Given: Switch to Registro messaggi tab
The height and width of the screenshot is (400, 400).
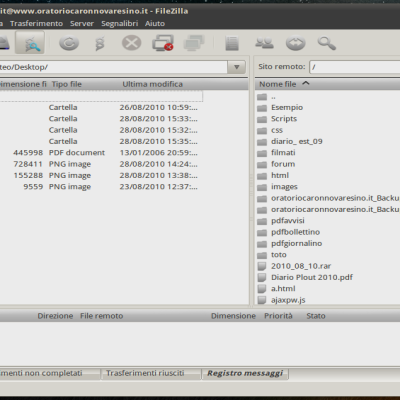Looking at the screenshot, I should tap(245, 373).
